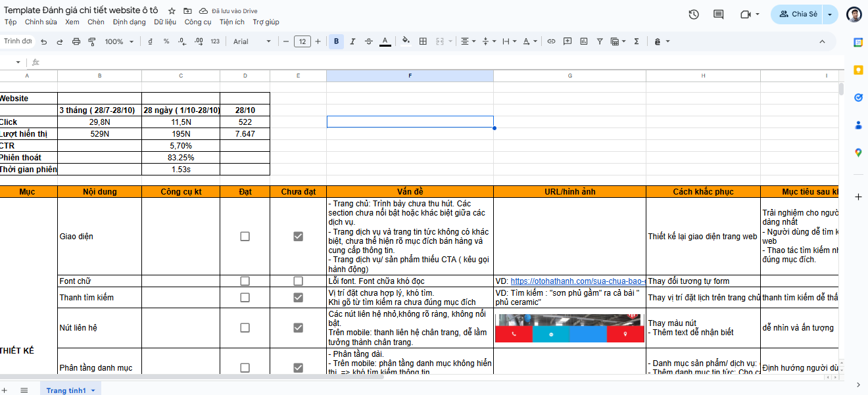Click the insert link icon

[x=551, y=41]
